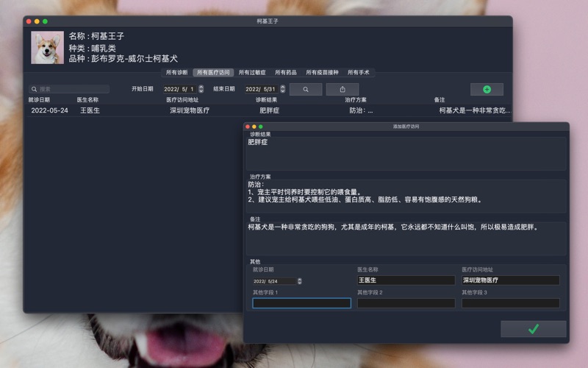588x368 pixels.
Task: Click the 其他字段 1 input field
Action: [x=302, y=303]
